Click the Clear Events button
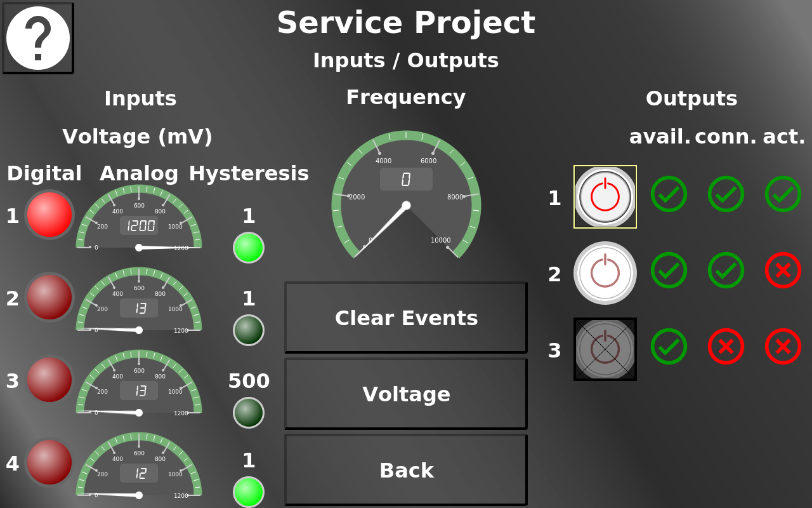This screenshot has width=812, height=508. pos(406,317)
